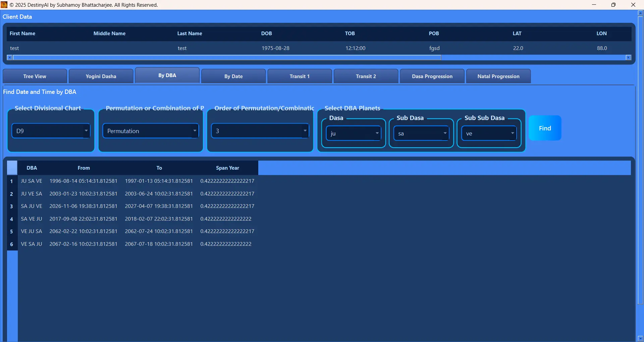Expand the Sub Dasa dropdown showing sa
644x342 pixels.
coord(421,133)
